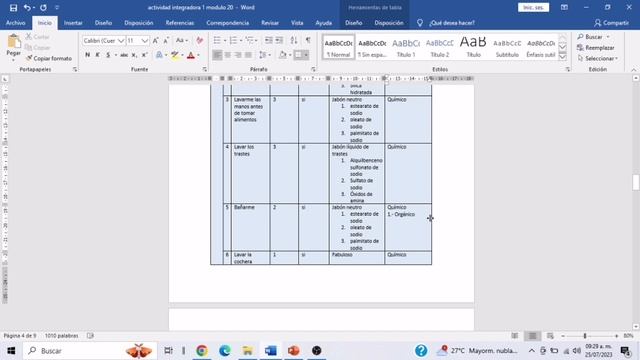Toggle italic K formatting
The height and width of the screenshot is (360, 640).
(98, 55)
